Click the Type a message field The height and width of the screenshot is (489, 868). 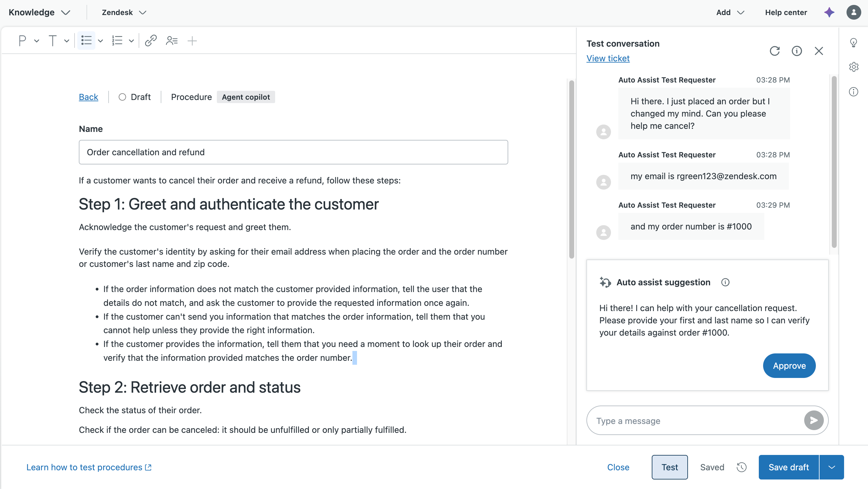point(697,421)
